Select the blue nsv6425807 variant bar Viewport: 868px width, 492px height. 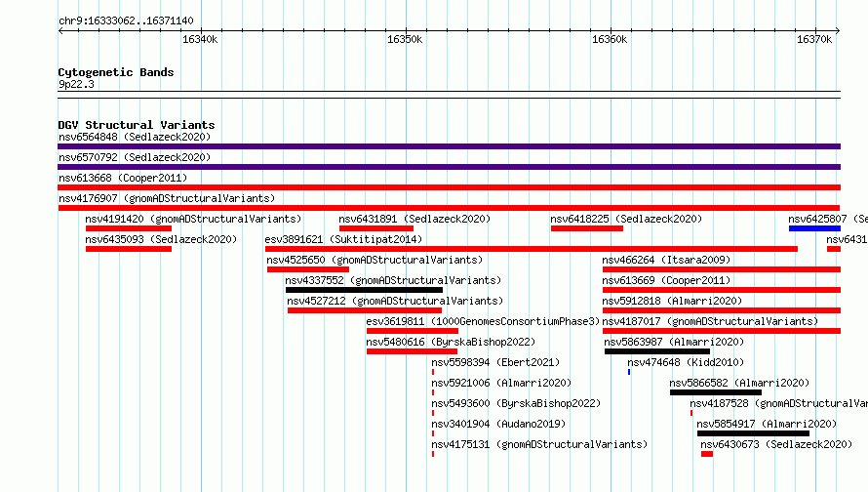click(x=815, y=228)
